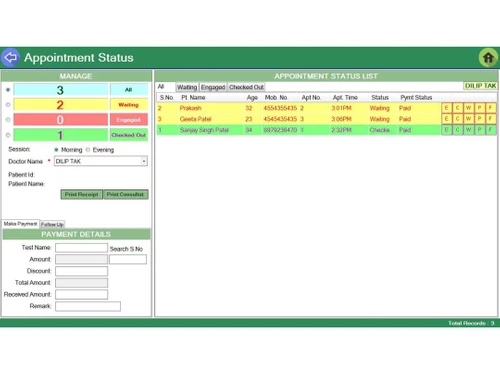
Task: Open the home screen icon
Action: pyautogui.click(x=488, y=57)
